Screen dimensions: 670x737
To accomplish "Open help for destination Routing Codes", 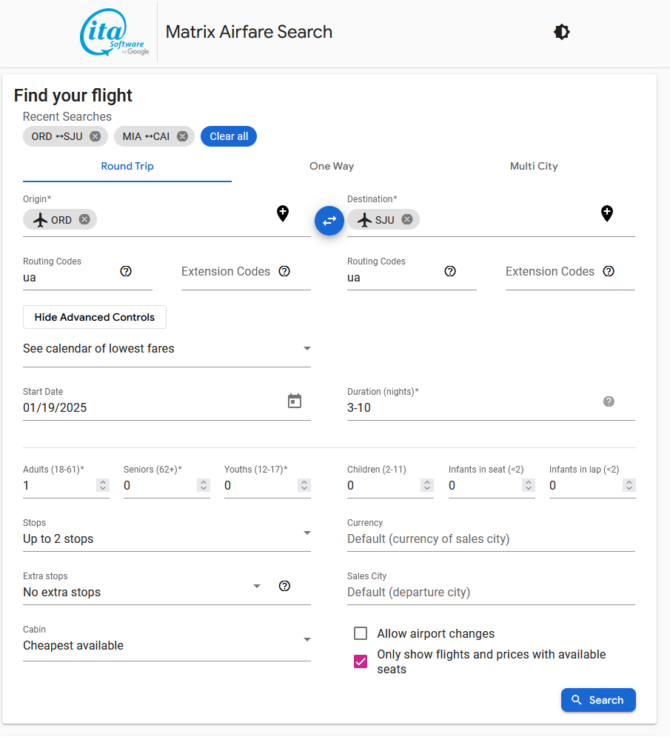I will (x=450, y=271).
